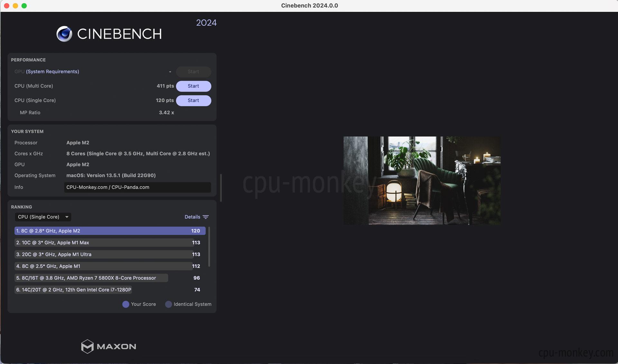Open the ranking type dropdown showing CPU (Single Core)
Viewport: 618px width, 364px height.
(x=43, y=217)
